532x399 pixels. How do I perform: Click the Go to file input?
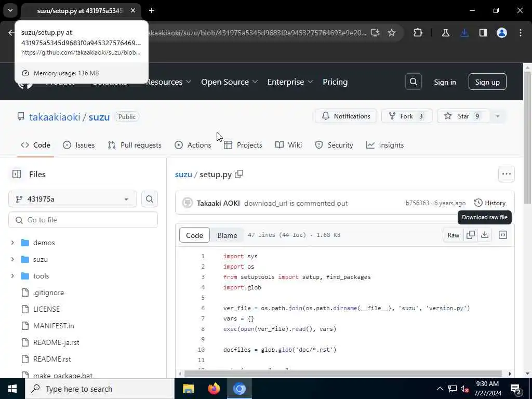(83, 220)
